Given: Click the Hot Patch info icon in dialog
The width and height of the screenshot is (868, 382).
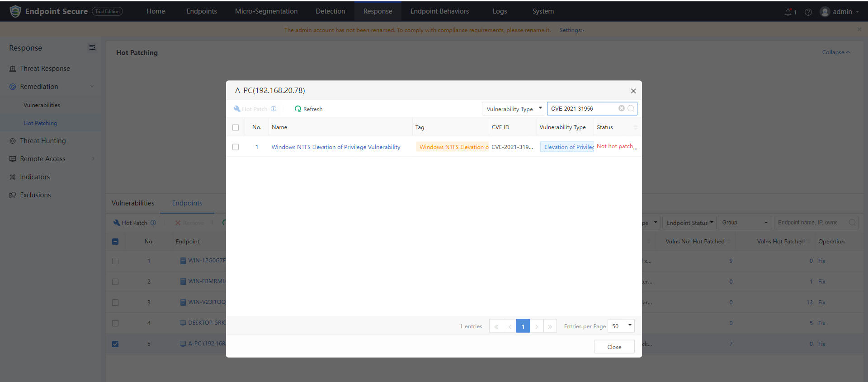Looking at the screenshot, I should pyautogui.click(x=274, y=109).
